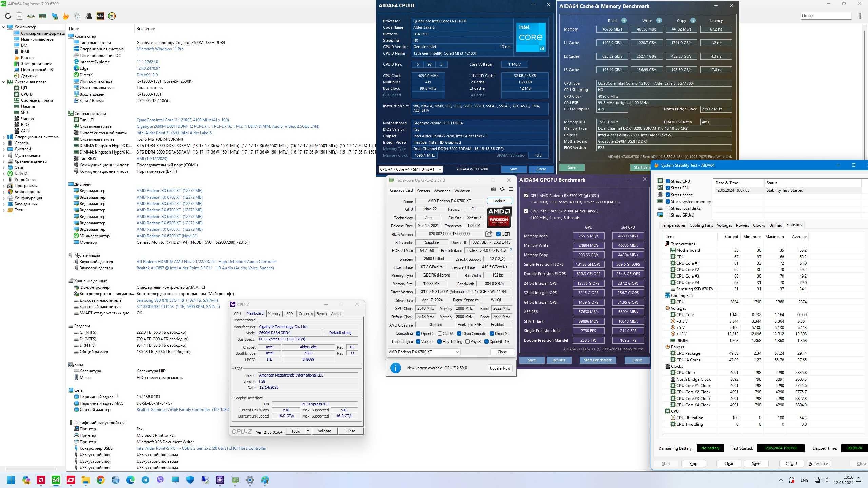Uncheck Stress system memory checkbox
Screen dimensions: 868x488
668,202
